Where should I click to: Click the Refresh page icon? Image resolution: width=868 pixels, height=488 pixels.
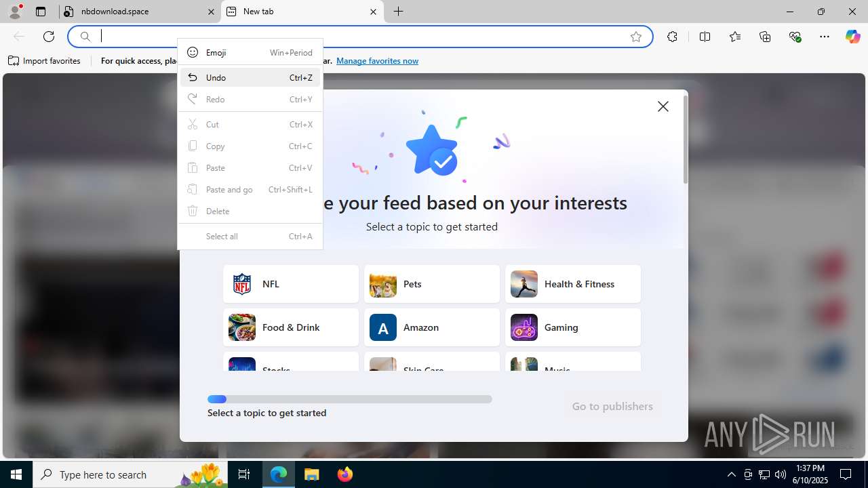pos(49,37)
